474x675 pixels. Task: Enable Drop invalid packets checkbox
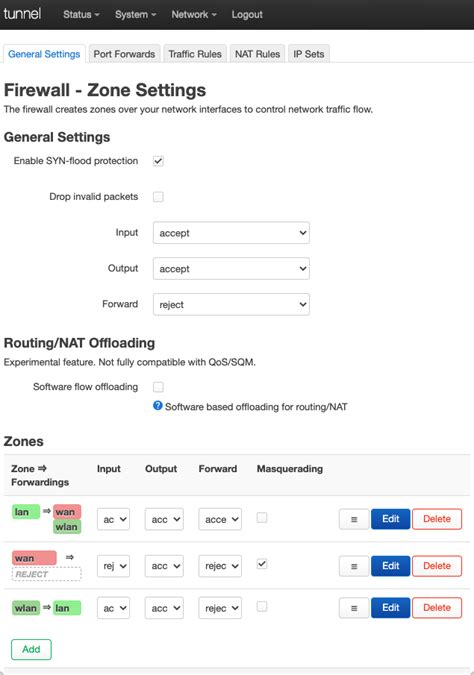158,197
